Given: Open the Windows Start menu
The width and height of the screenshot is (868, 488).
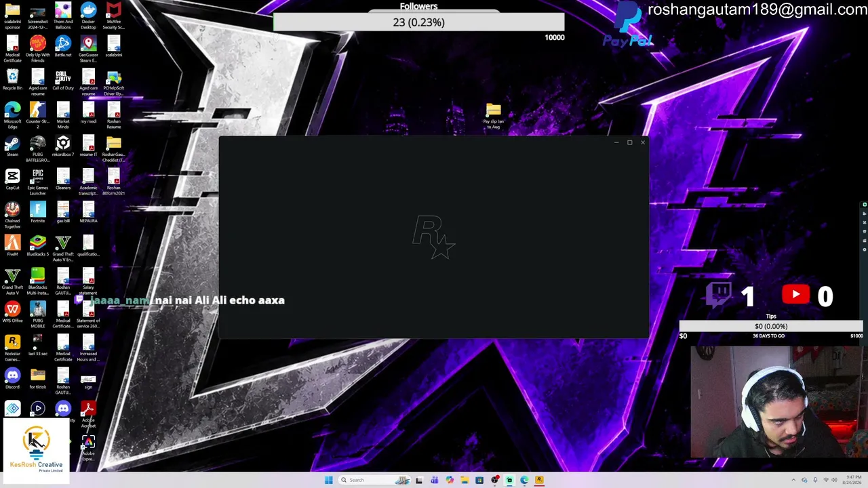Looking at the screenshot, I should click(328, 480).
